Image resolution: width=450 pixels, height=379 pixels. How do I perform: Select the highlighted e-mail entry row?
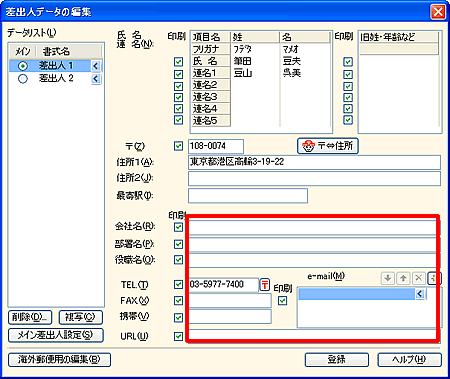coord(357,294)
